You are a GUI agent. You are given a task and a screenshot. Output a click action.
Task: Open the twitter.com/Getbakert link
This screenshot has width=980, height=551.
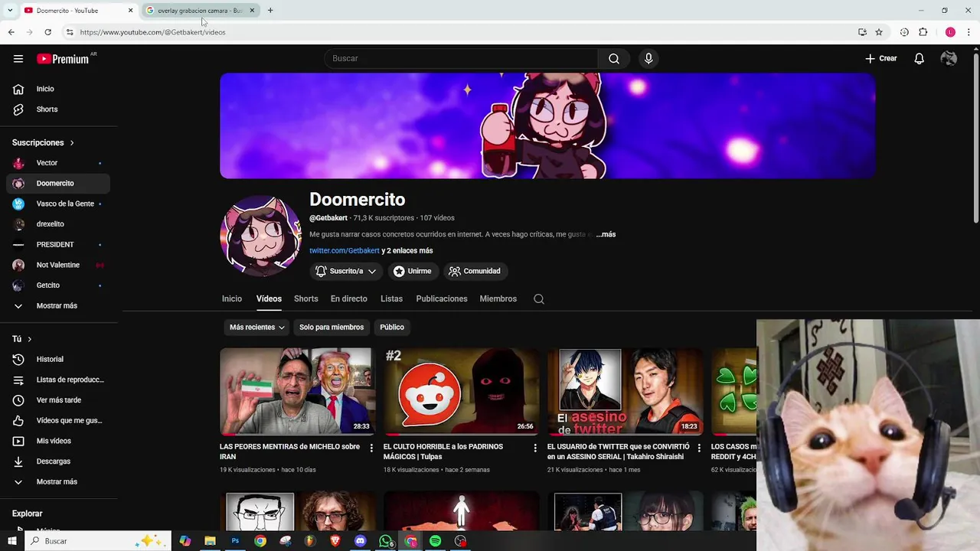pyautogui.click(x=345, y=251)
